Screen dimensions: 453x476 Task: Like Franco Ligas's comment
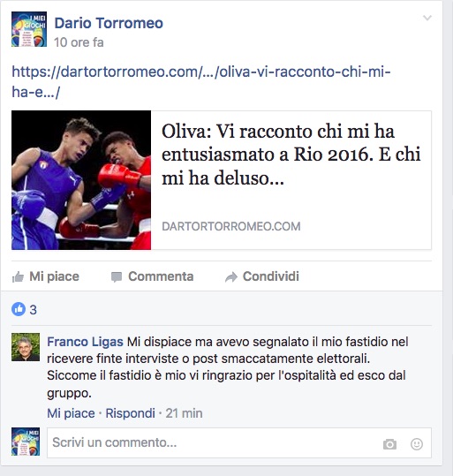[x=71, y=413]
